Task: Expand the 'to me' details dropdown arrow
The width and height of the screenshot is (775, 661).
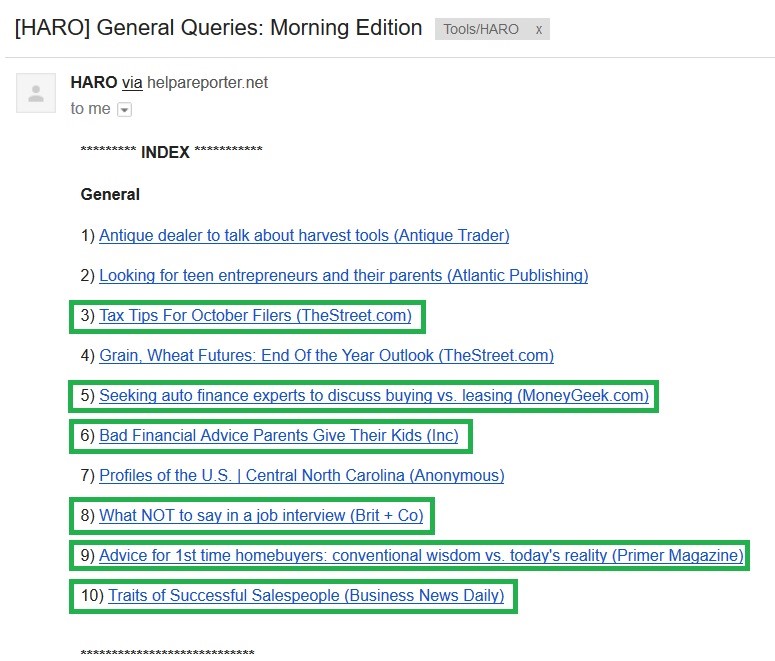Action: (x=125, y=109)
